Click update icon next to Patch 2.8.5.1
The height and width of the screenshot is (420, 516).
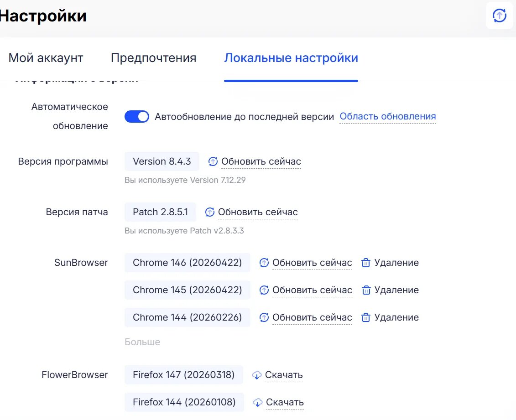click(209, 212)
